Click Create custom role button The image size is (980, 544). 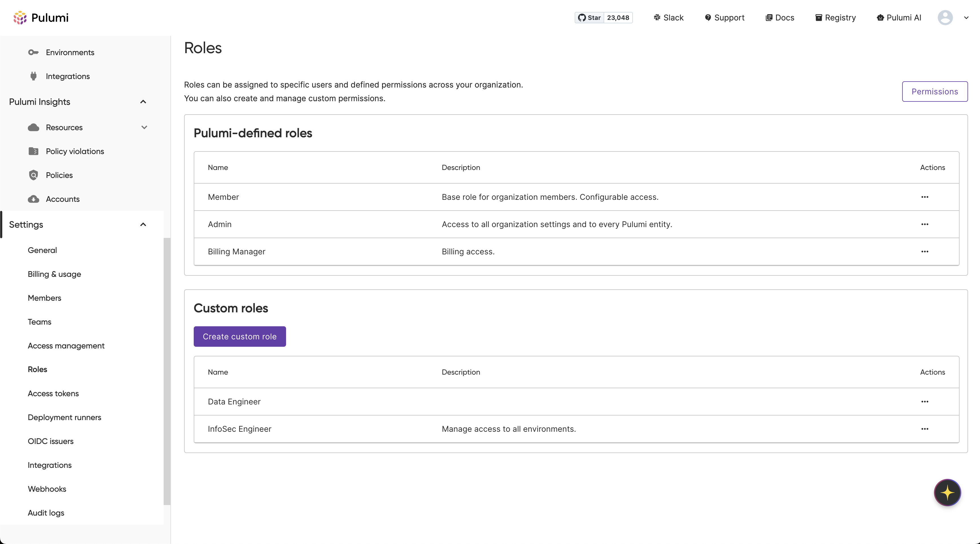coord(240,337)
